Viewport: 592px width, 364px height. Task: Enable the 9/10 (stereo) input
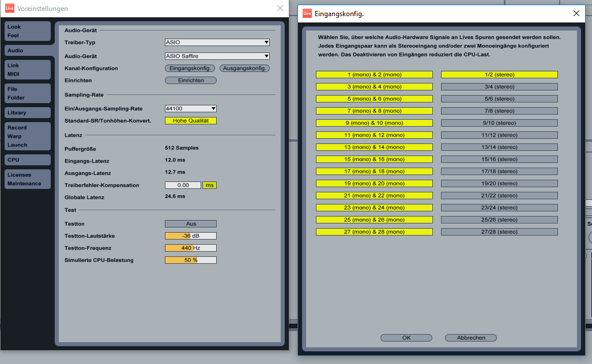click(499, 123)
